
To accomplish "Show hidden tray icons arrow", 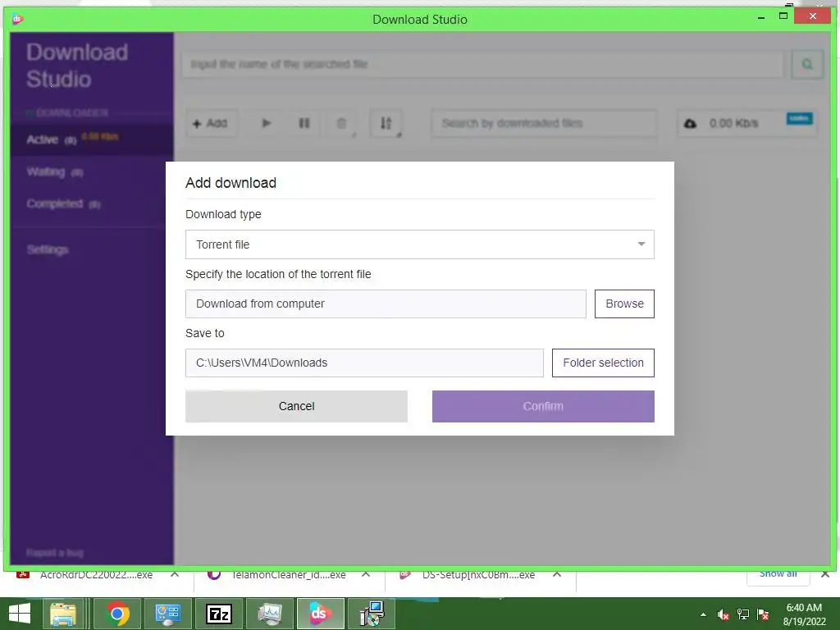I will tap(703, 614).
